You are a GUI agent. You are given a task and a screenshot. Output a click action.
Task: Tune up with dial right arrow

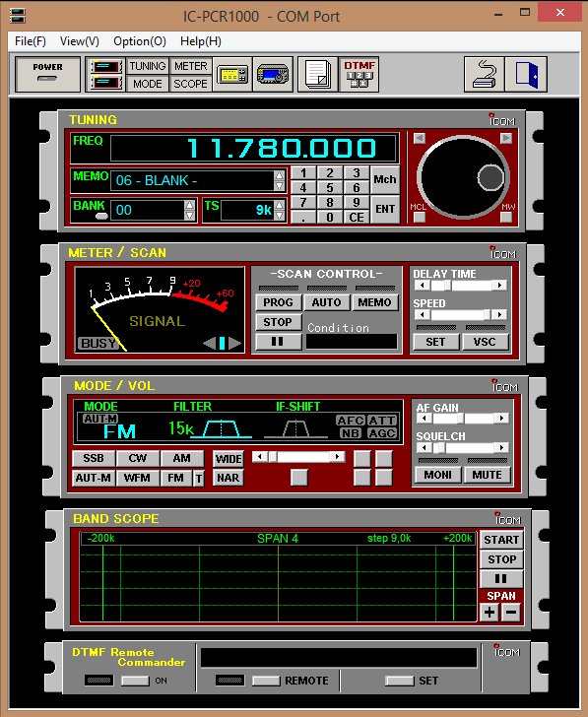505,138
